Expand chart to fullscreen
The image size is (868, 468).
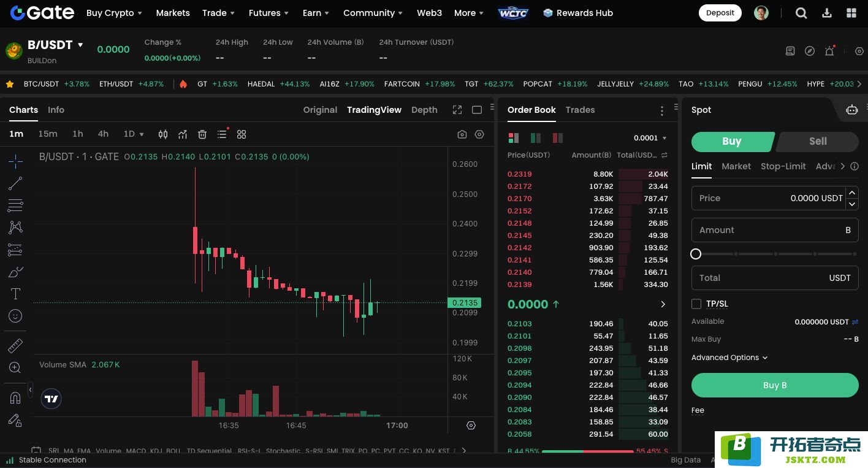457,110
